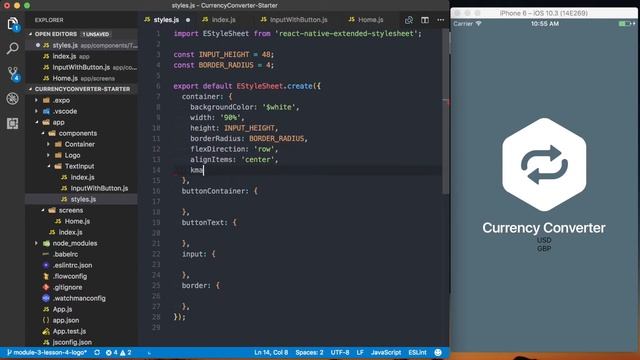640x360 pixels.
Task: Open the editor more actions ellipsis
Action: pos(441,20)
